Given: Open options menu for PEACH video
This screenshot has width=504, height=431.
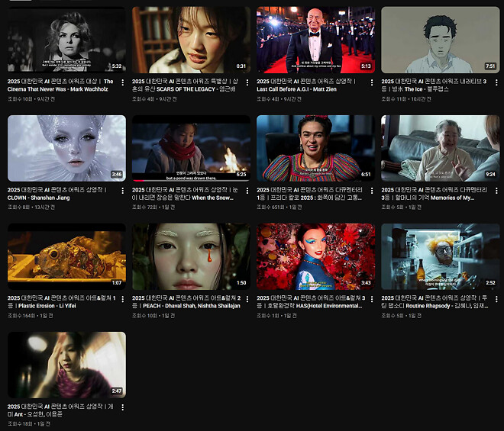Looking at the screenshot, I should point(247,299).
